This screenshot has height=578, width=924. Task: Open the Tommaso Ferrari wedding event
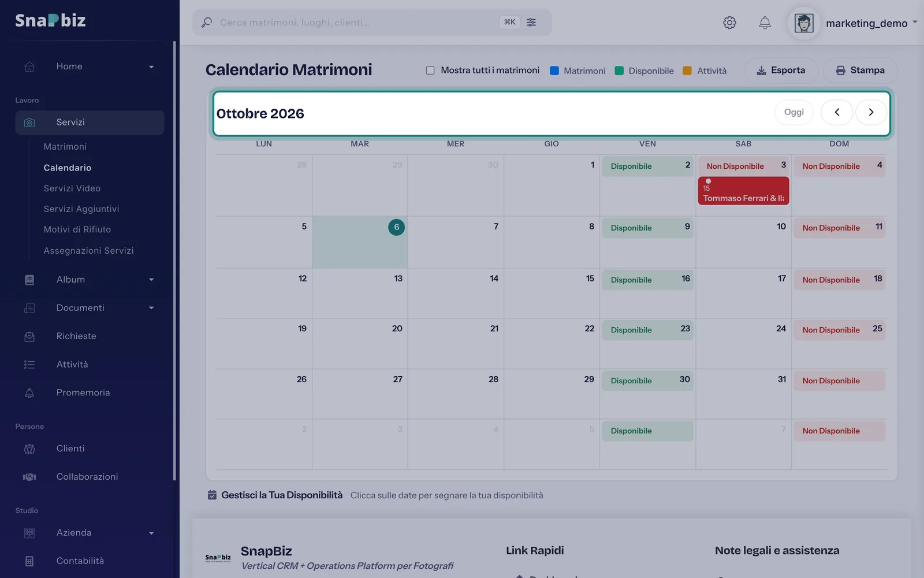tap(743, 191)
